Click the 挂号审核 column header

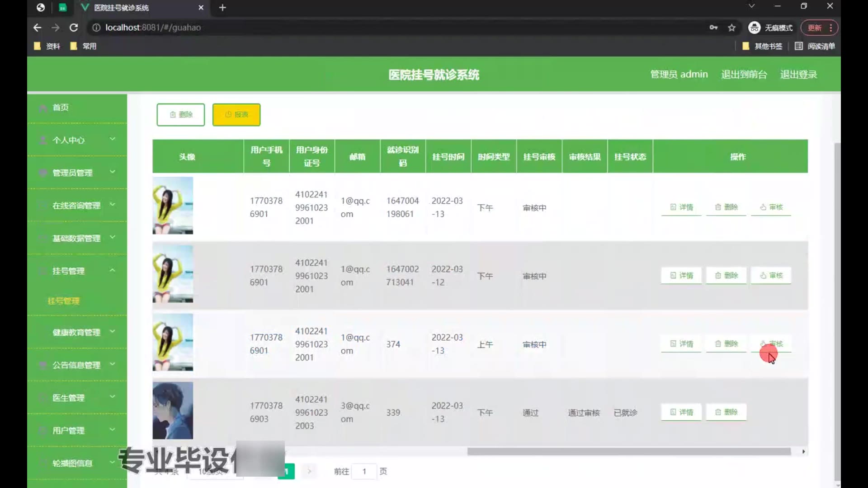point(539,157)
